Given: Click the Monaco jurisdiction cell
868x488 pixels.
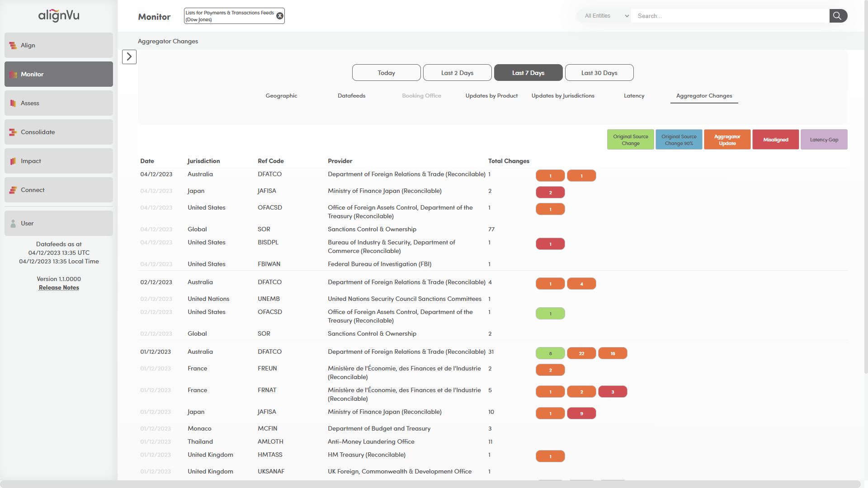Looking at the screenshot, I should point(199,428).
